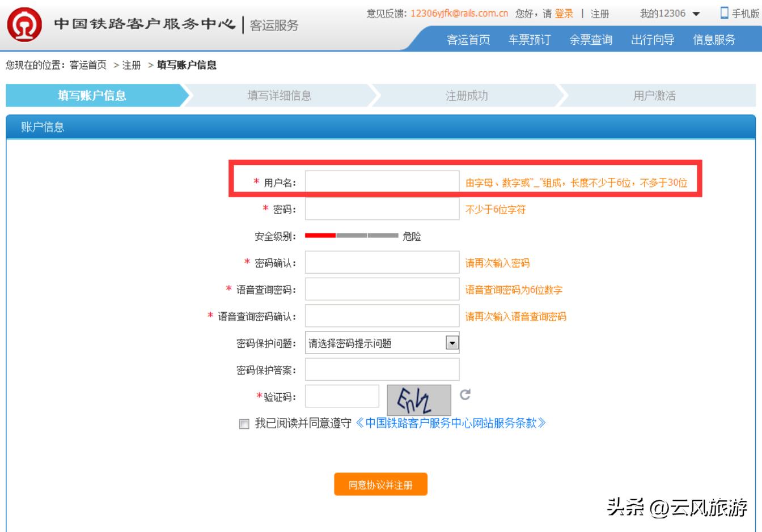This screenshot has width=762, height=532.
Task: Click into the 密码确认 input box
Action: pos(382,263)
